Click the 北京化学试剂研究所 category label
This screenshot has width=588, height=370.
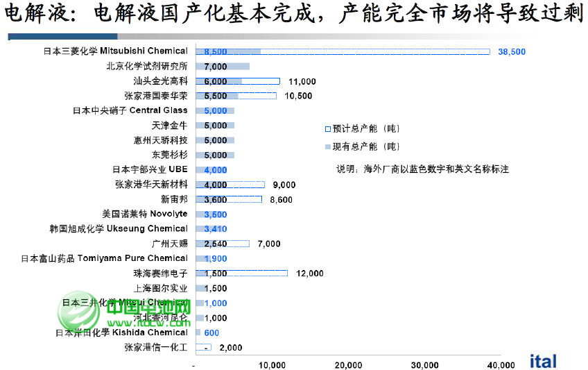pyautogui.click(x=146, y=67)
